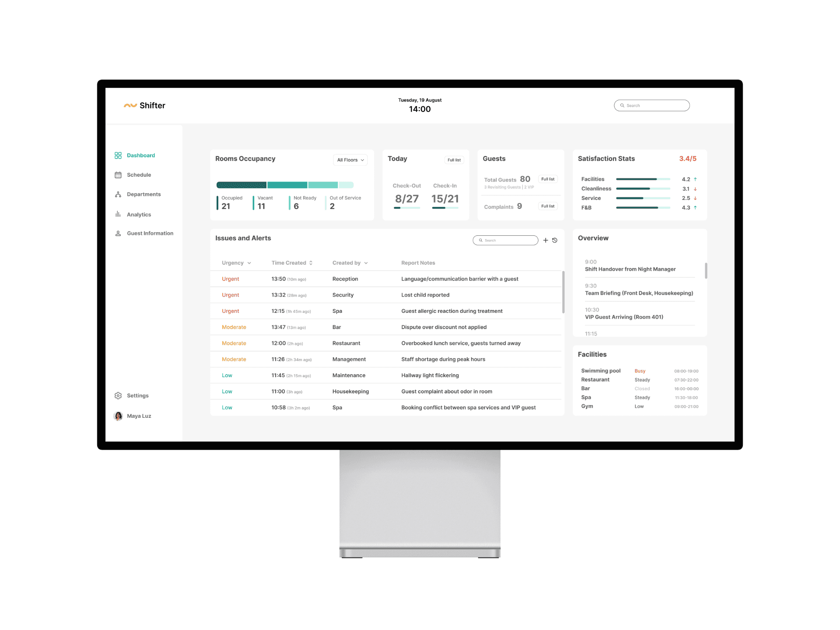Click the Overview panel scrollbar
840x630 pixels.
tap(706, 270)
